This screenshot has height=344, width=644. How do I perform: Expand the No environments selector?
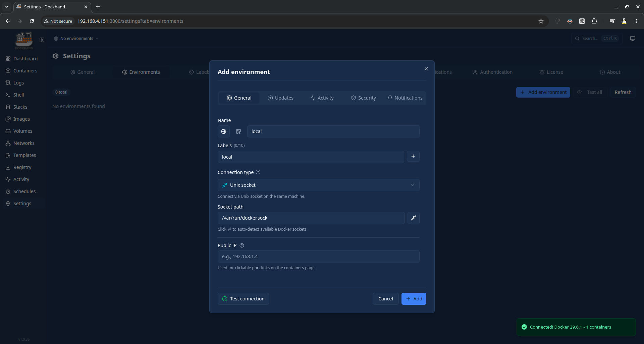coord(76,39)
